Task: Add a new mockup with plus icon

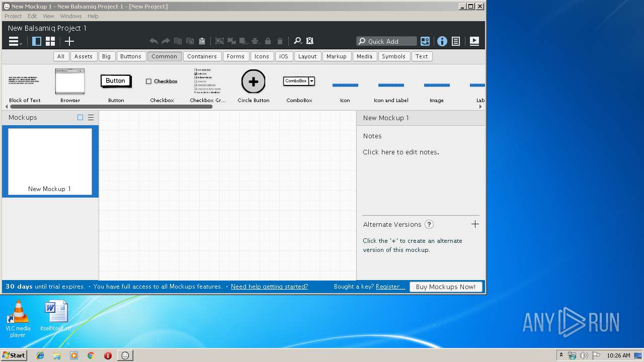Action: (x=69, y=41)
